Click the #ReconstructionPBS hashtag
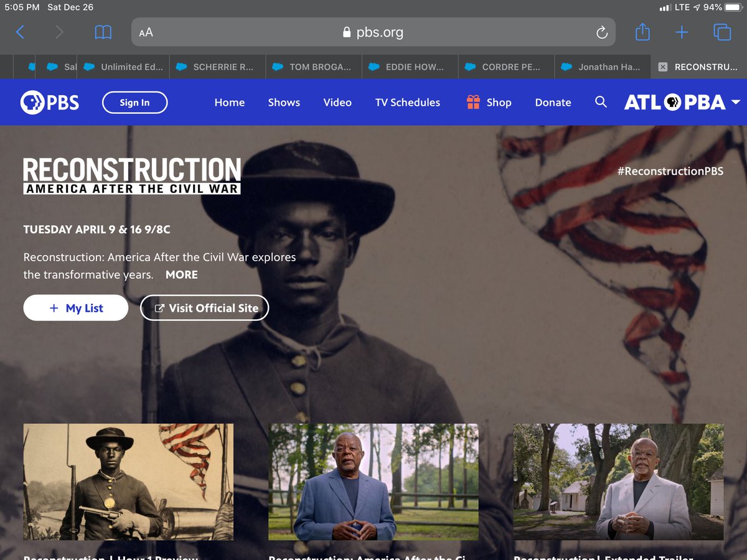Image resolution: width=747 pixels, height=560 pixels. (670, 170)
